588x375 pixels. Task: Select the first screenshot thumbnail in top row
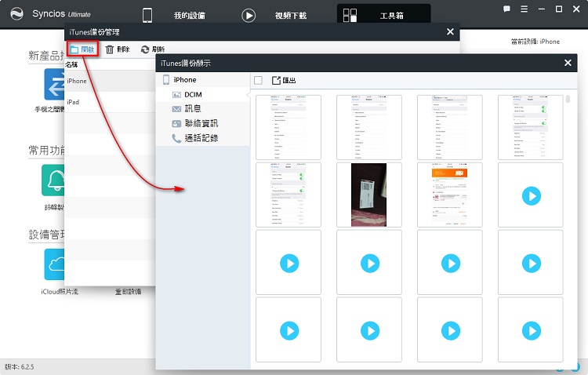[289, 127]
